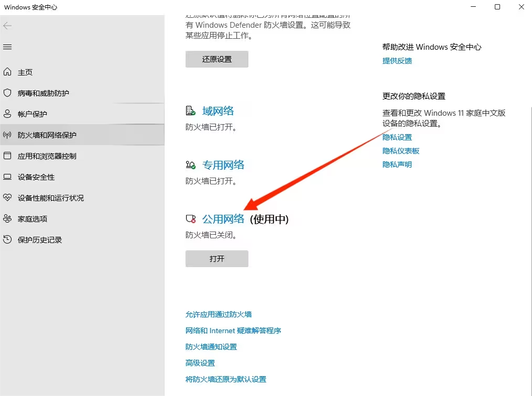Open 应用和浏览器控制 section
Image resolution: width=532 pixels, height=396 pixels.
click(x=82, y=156)
